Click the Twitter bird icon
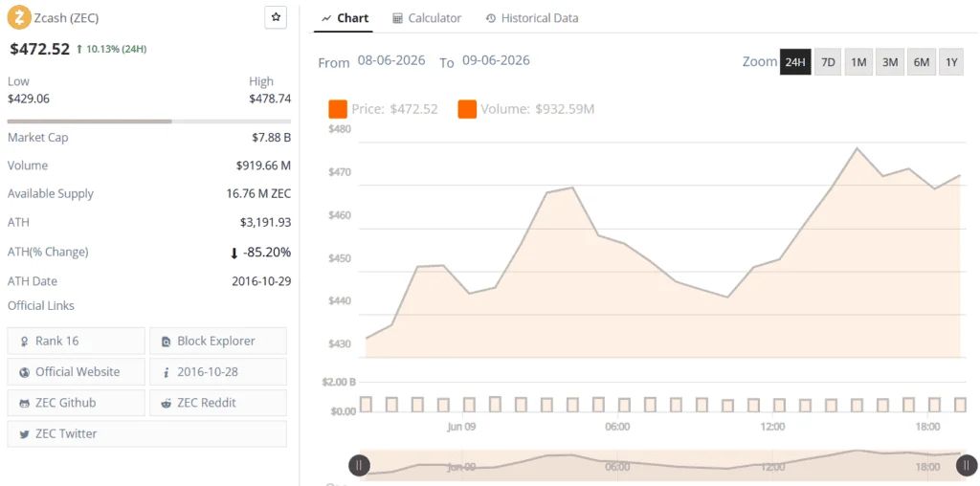Screen dimensions: 980x486 [x=24, y=434]
